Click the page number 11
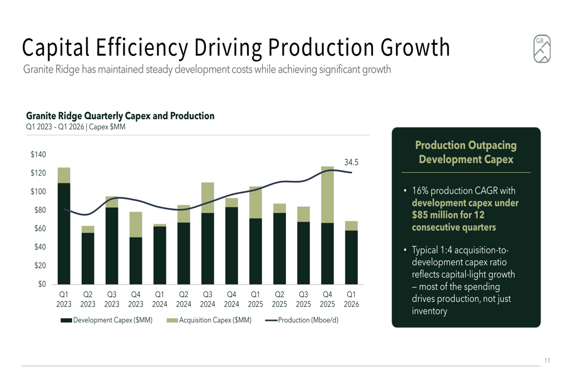This screenshot has width=572, height=392. [547, 361]
